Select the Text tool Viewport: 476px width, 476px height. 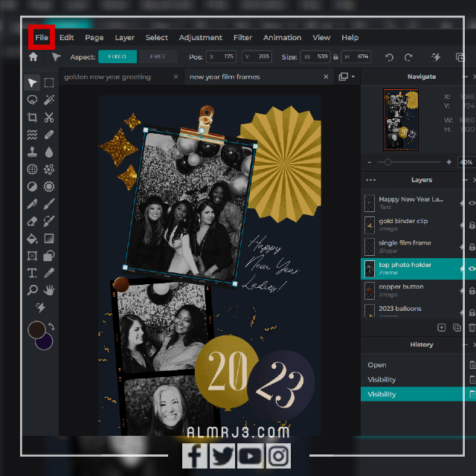(32, 273)
